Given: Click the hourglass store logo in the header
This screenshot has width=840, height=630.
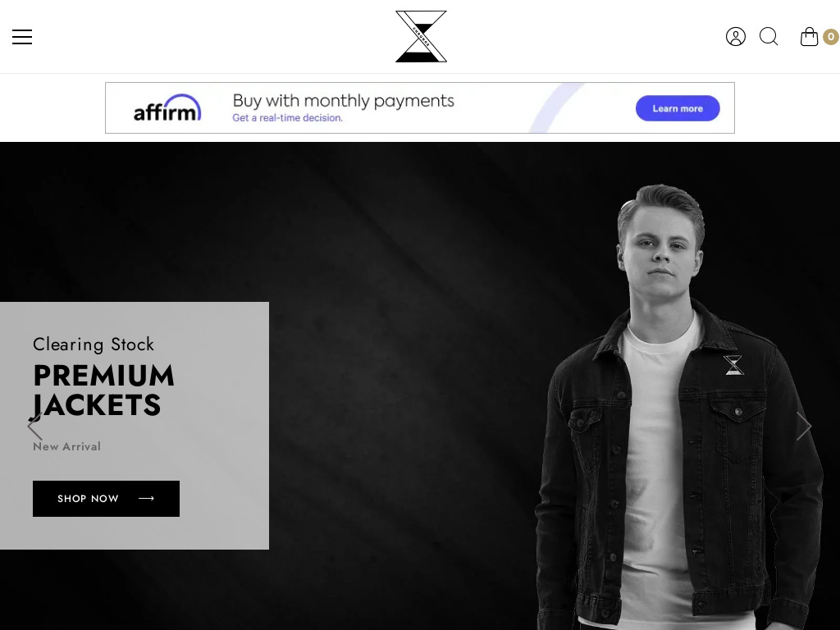Looking at the screenshot, I should pos(421,36).
